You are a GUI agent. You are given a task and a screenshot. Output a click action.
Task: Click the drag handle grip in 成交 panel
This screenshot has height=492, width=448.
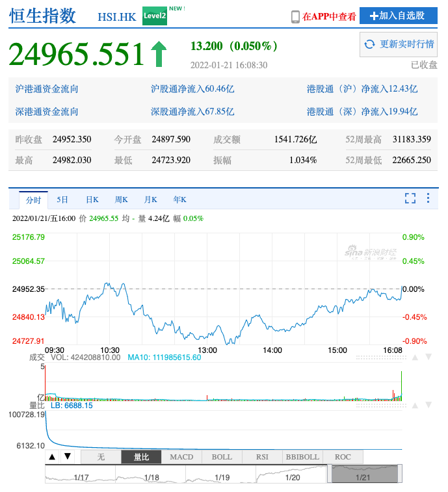pos(381,357)
